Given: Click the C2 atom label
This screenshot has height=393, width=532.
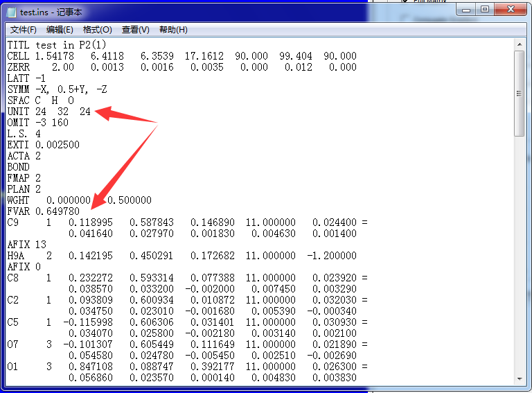Looking at the screenshot, I should coord(13,300).
